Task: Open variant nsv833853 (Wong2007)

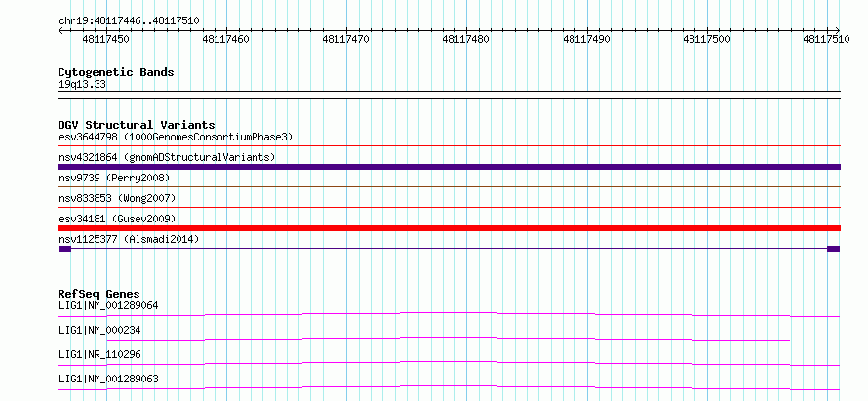Action: pyautogui.click(x=117, y=198)
